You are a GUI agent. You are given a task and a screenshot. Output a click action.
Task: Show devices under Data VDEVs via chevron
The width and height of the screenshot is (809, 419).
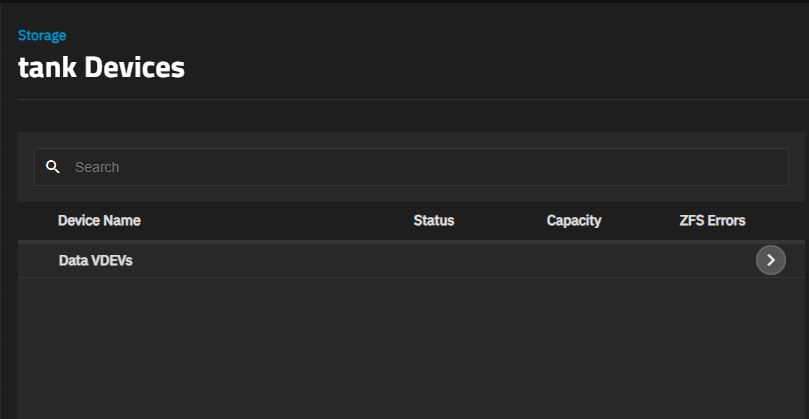click(x=770, y=260)
